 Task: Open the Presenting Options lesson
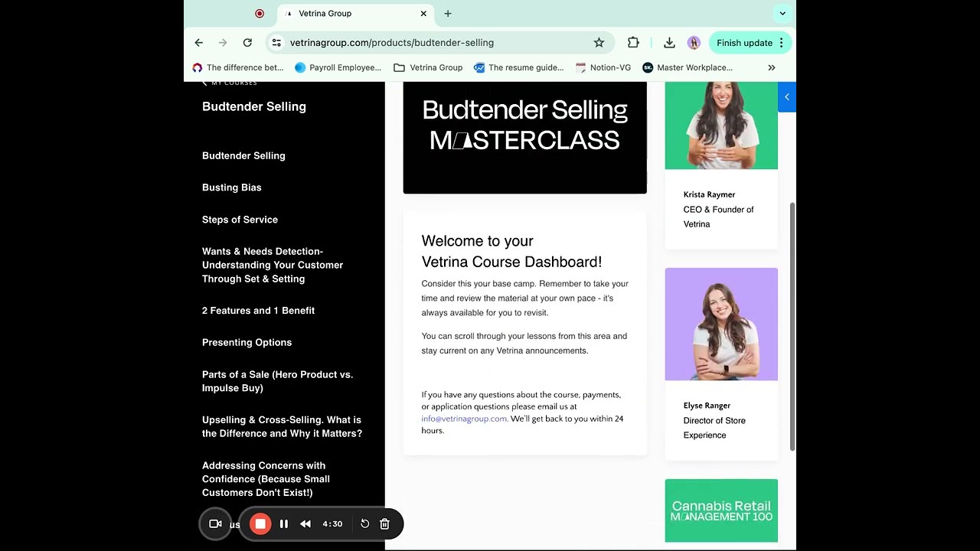tap(247, 342)
